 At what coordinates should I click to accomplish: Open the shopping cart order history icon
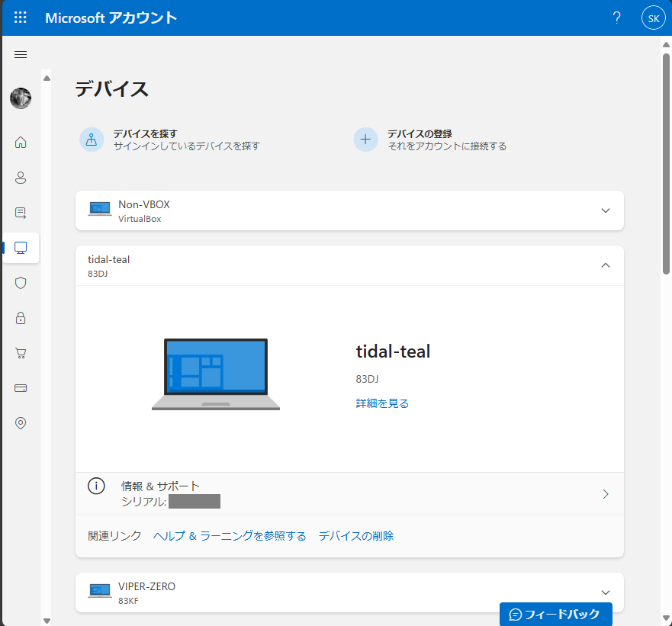(21, 353)
